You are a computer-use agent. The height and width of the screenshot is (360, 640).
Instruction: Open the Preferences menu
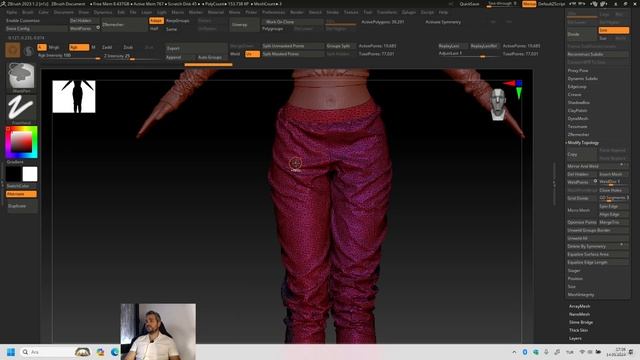tap(273, 13)
